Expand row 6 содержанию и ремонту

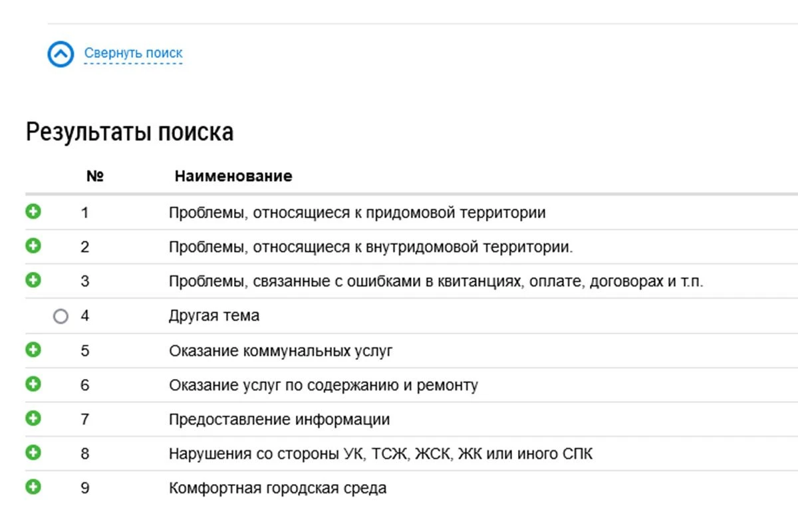(33, 384)
